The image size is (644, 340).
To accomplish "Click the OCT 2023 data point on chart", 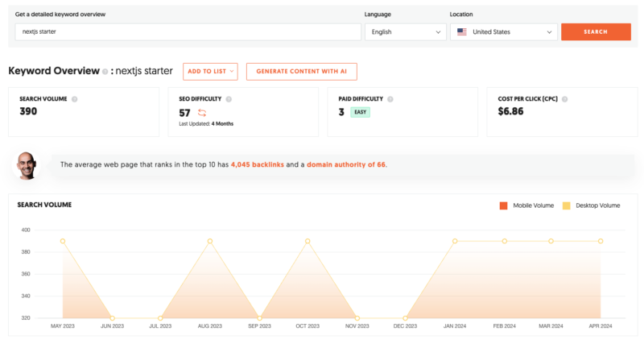I will tap(308, 242).
